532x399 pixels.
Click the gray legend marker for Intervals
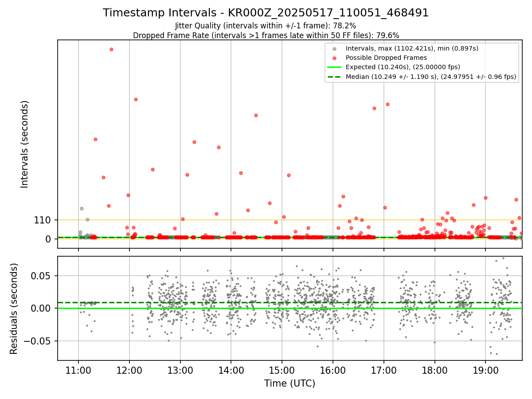click(x=334, y=49)
